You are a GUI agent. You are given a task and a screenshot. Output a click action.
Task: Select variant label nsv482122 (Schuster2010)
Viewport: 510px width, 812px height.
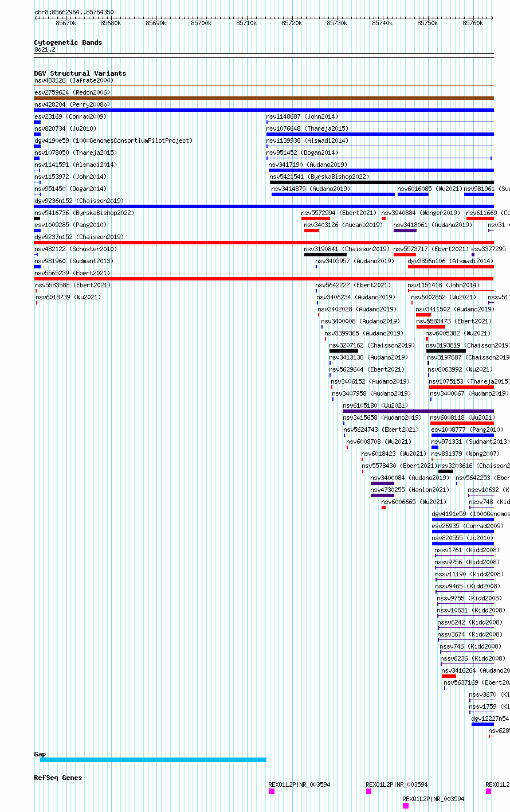pyautogui.click(x=76, y=249)
